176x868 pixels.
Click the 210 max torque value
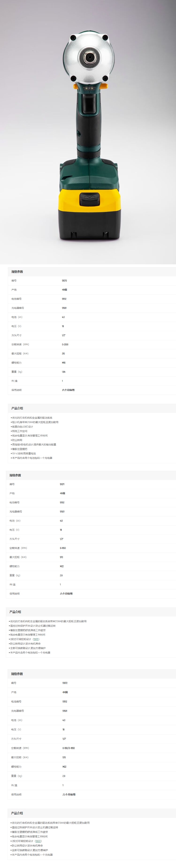(x=63, y=353)
